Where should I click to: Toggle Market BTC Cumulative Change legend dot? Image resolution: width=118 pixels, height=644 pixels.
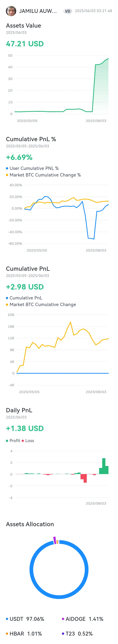pos(7,304)
